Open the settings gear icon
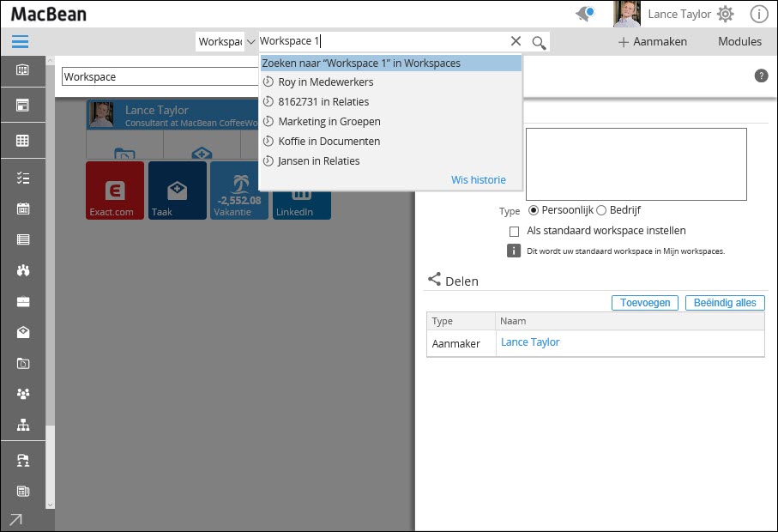Viewport: 778px width, 532px height. pos(726,14)
